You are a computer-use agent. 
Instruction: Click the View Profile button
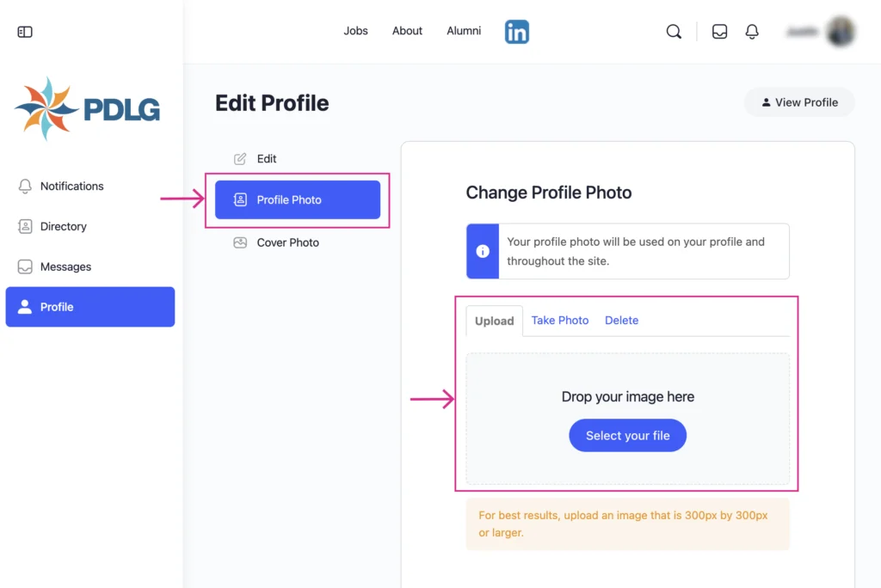(799, 101)
